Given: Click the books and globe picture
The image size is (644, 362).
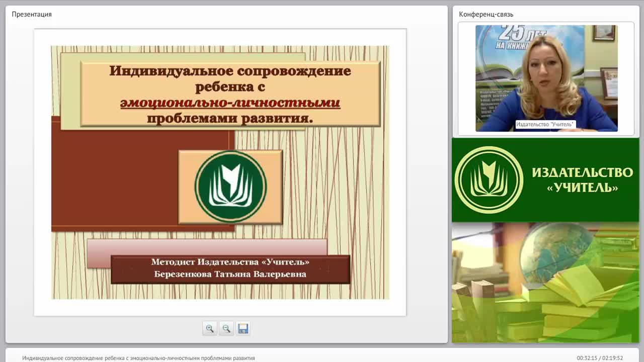Looking at the screenshot, I should [x=545, y=283].
